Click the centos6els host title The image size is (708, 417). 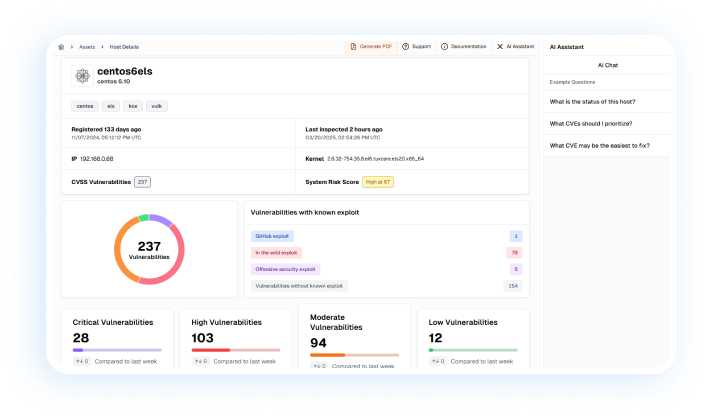coord(125,71)
